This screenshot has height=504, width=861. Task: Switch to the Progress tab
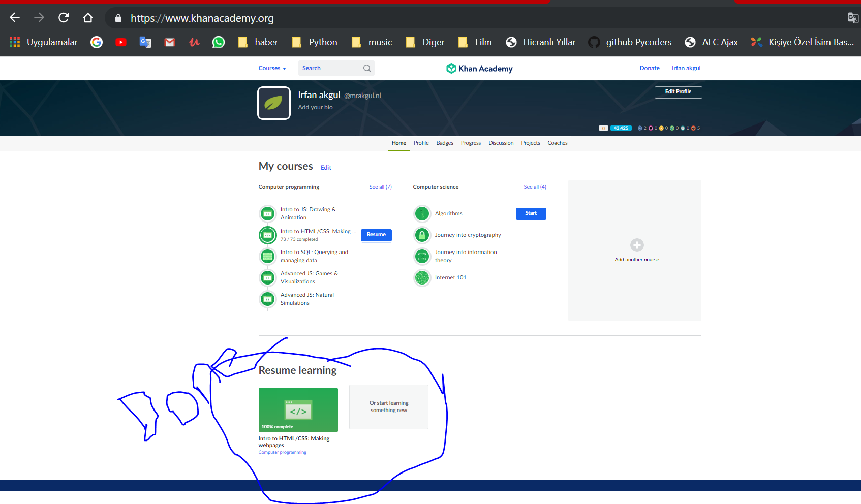[471, 143]
